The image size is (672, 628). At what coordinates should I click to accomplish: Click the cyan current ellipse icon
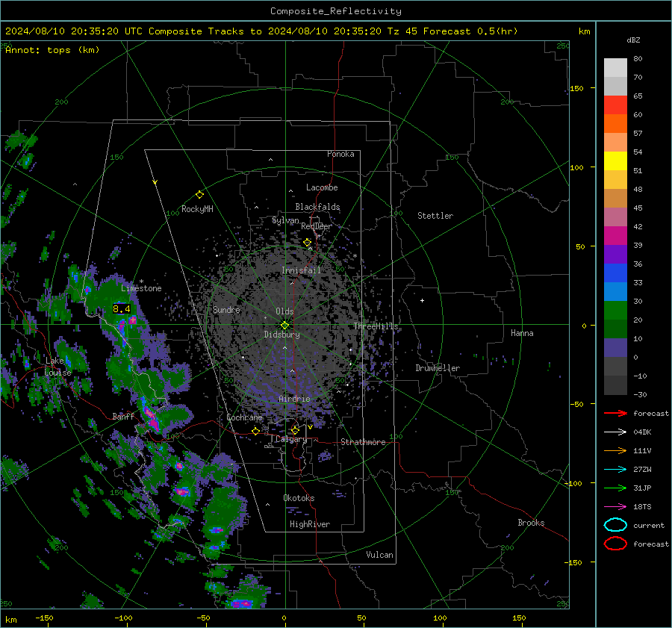pos(615,525)
